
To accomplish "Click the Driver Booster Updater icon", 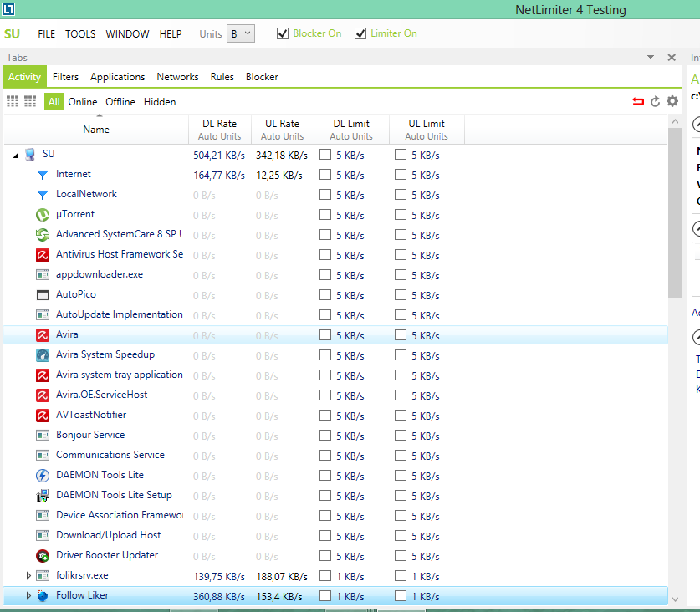I will (x=43, y=556).
